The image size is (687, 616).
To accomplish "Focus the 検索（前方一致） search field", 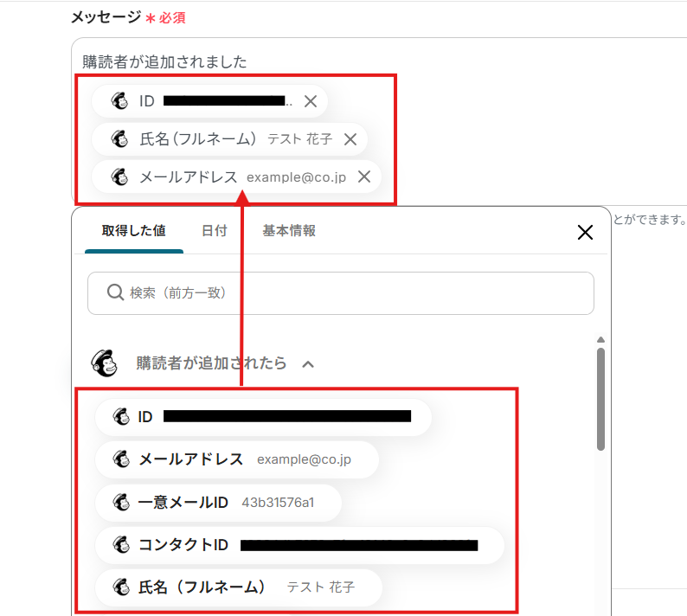I will click(x=341, y=293).
